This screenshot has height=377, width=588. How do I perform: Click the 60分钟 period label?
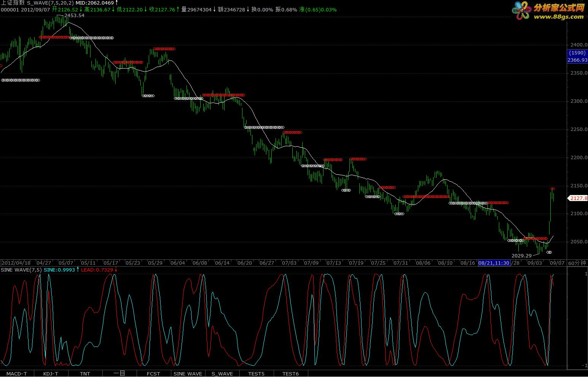click(577, 263)
